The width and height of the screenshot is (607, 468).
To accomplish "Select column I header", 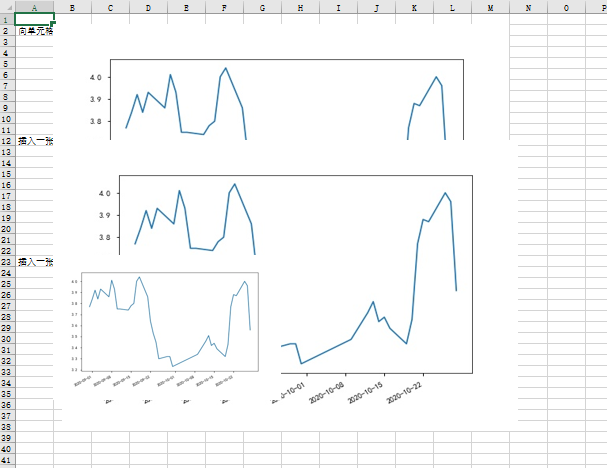I will 338,7.
